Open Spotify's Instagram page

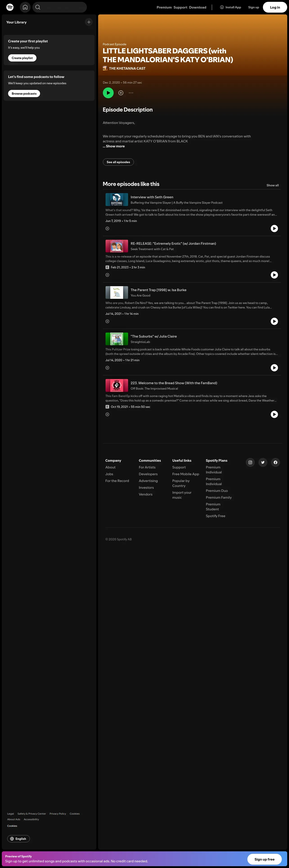(250, 462)
